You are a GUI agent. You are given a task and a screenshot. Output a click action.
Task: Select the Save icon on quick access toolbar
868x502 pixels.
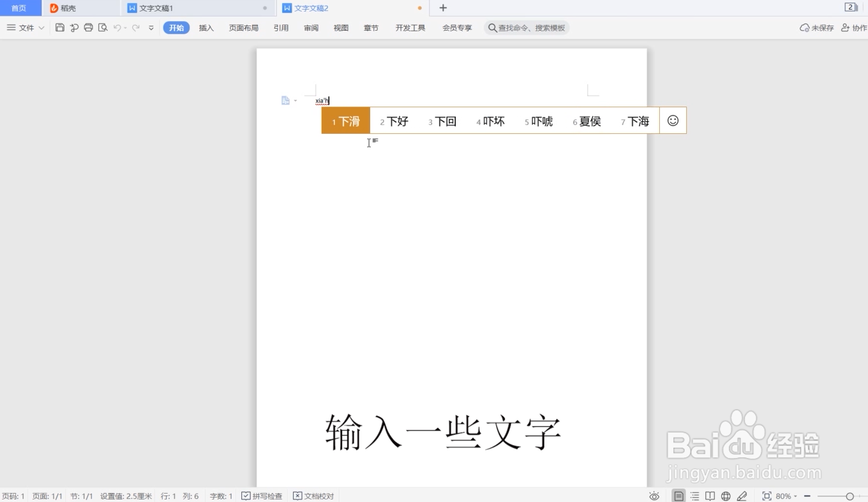point(60,27)
